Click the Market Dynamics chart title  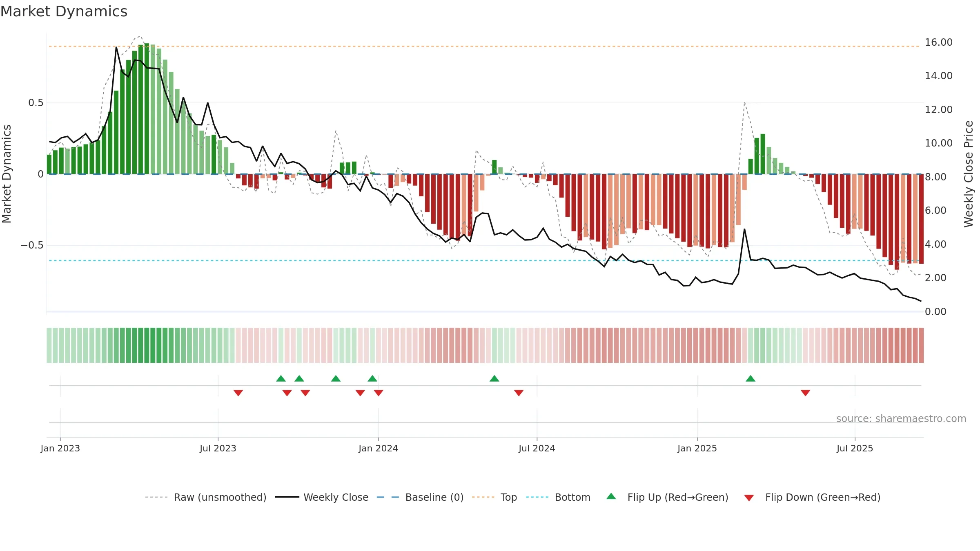(64, 11)
